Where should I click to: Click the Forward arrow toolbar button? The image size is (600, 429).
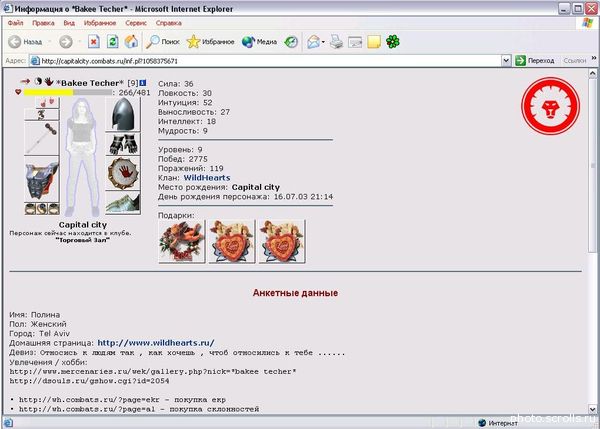pyautogui.click(x=66, y=42)
